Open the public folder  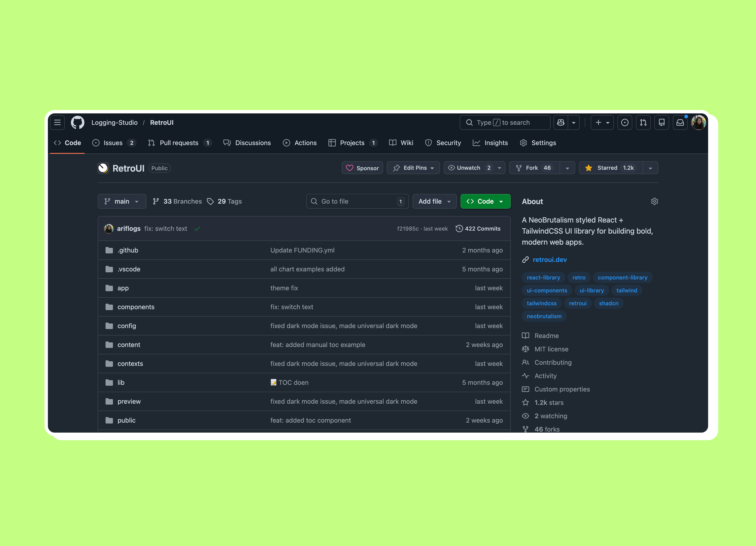tap(126, 420)
